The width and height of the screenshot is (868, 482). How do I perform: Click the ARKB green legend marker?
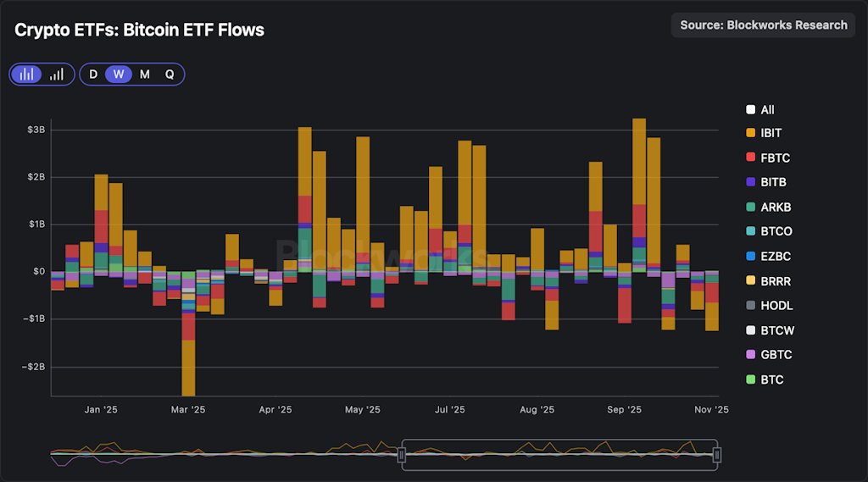coord(750,208)
